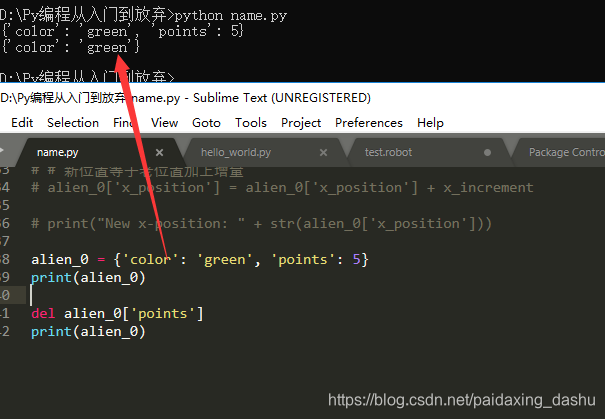Click the unsaved dot on test.robot tab
The height and width of the screenshot is (419, 605).
(x=487, y=153)
